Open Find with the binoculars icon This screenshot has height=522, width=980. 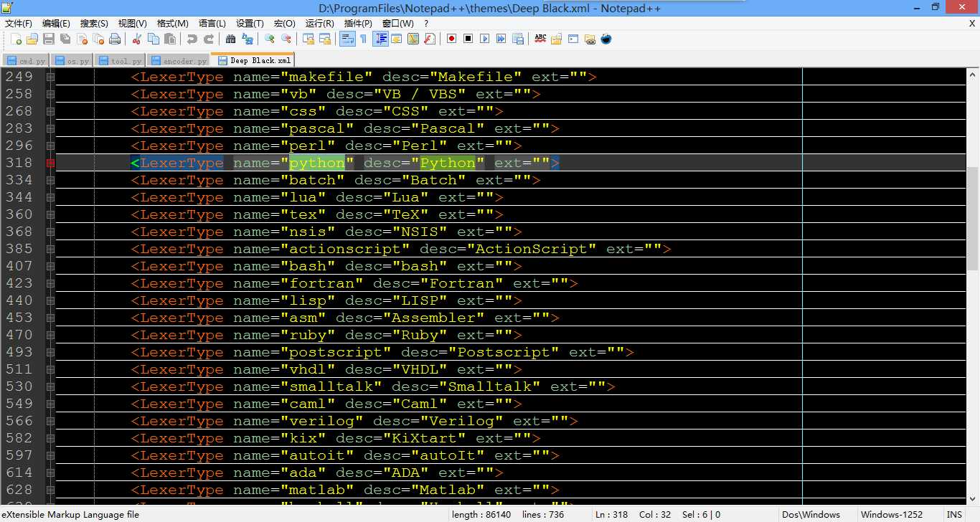(x=230, y=39)
